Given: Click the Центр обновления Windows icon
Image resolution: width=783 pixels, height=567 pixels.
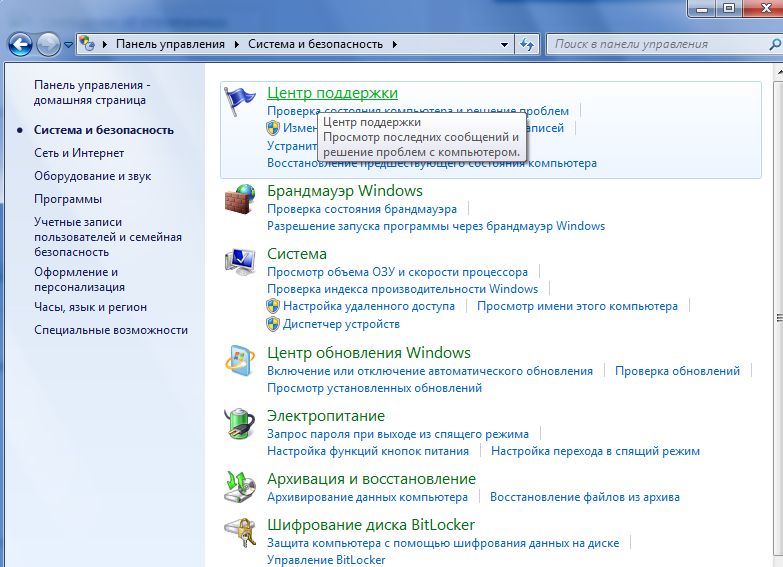Looking at the screenshot, I should (x=240, y=360).
